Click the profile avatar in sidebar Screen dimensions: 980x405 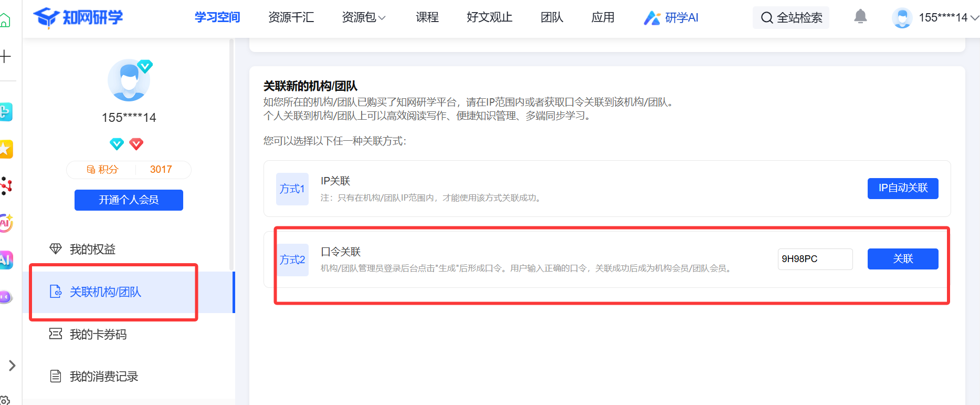129,80
